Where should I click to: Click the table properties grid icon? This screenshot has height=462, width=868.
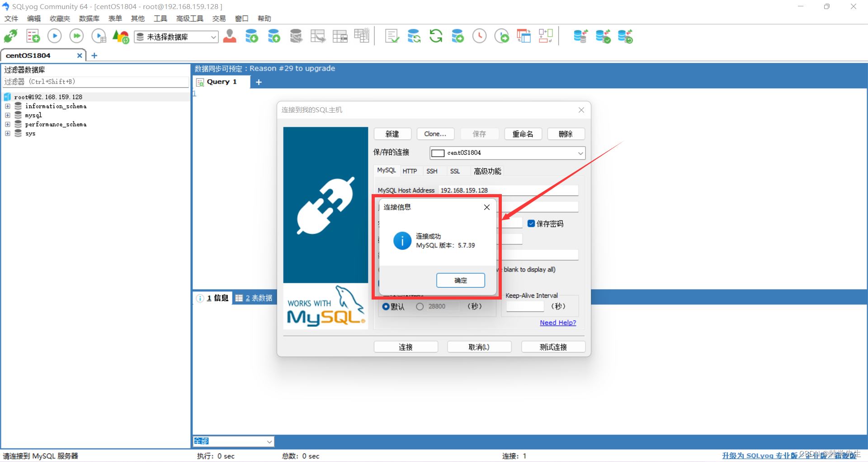click(x=340, y=36)
